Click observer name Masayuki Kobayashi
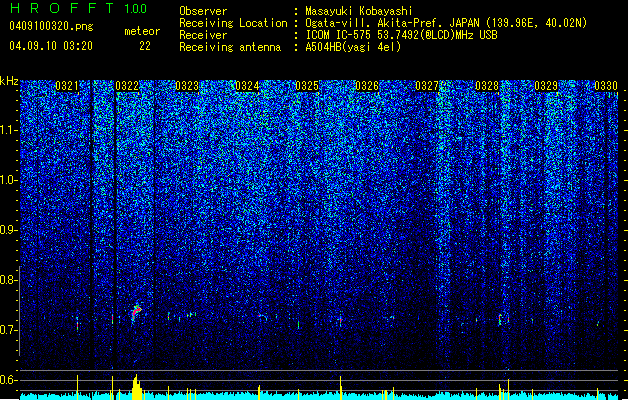This screenshot has width=629, height=400. [x=359, y=11]
